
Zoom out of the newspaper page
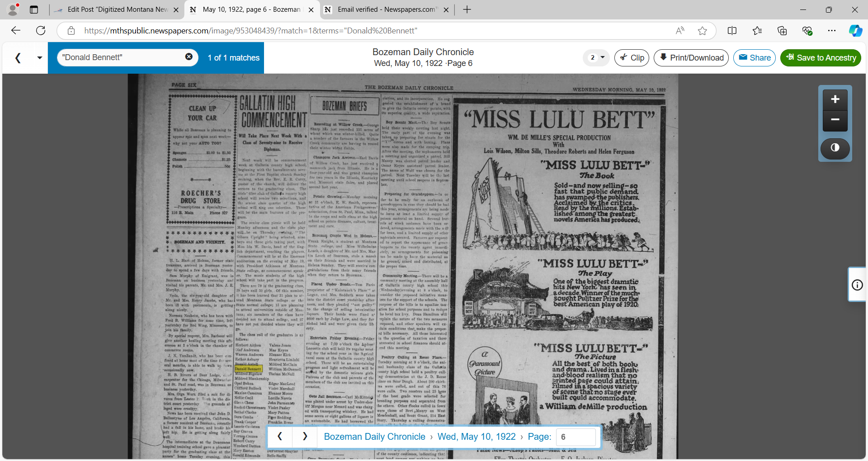835,120
